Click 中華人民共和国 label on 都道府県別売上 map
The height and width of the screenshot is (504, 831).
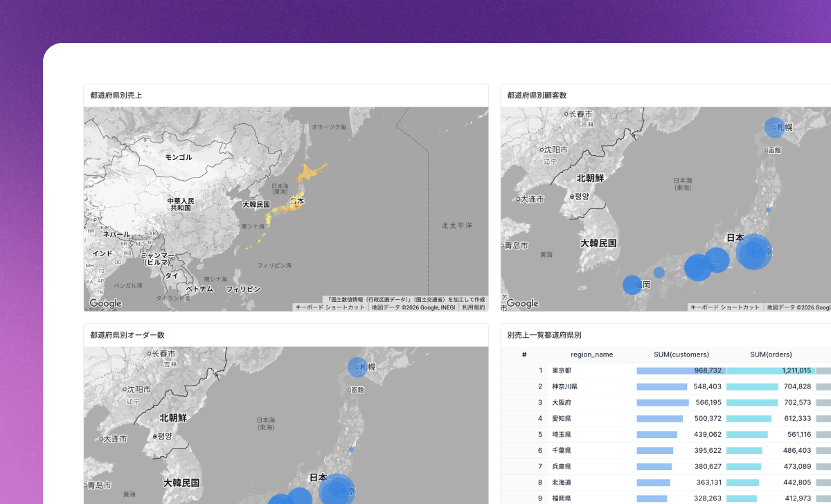[x=181, y=204]
